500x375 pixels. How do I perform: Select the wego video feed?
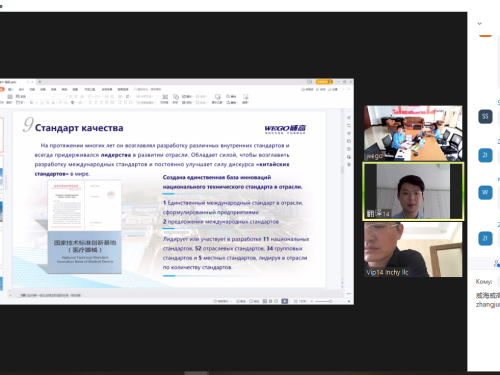click(413, 133)
